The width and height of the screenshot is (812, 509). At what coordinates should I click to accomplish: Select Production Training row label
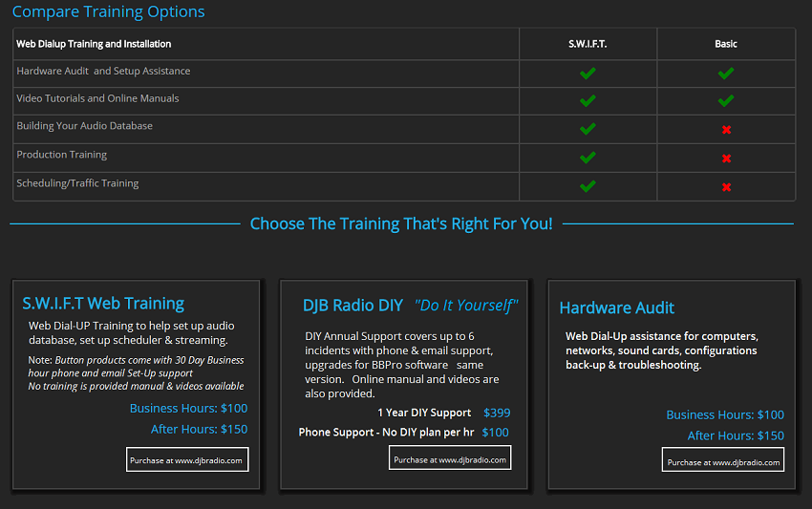pos(62,155)
